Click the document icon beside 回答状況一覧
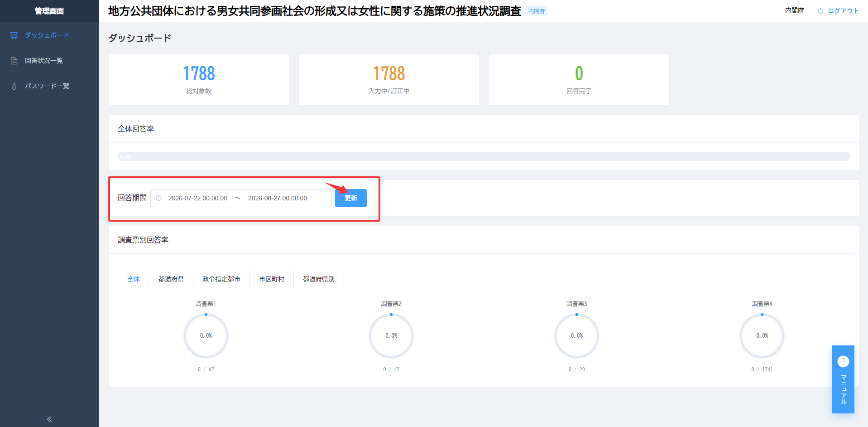Image resolution: width=868 pixels, height=427 pixels. click(x=14, y=61)
